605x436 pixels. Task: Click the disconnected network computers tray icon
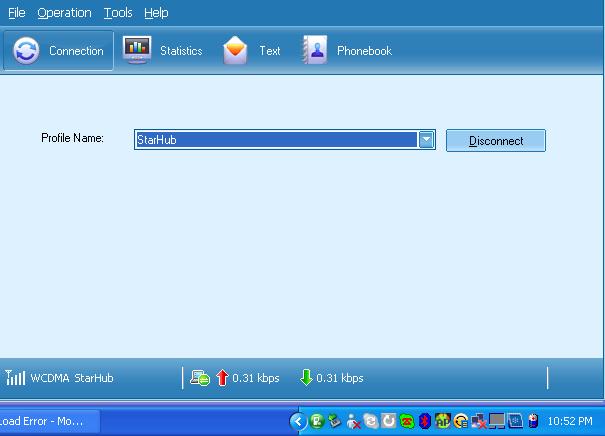[479, 421]
